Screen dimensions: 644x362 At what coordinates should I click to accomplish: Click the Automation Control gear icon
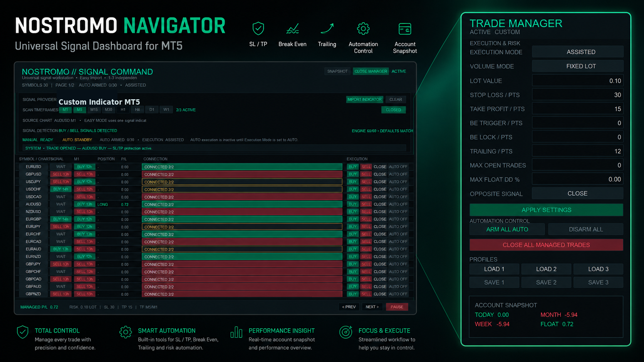[363, 28]
